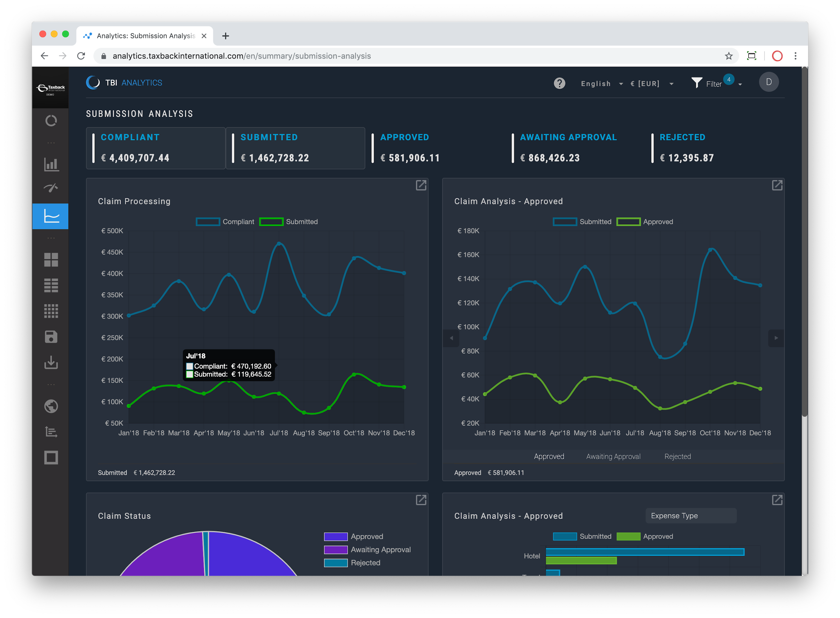The image size is (840, 618).
Task: Open the user avatar D
Action: pyautogui.click(x=768, y=82)
